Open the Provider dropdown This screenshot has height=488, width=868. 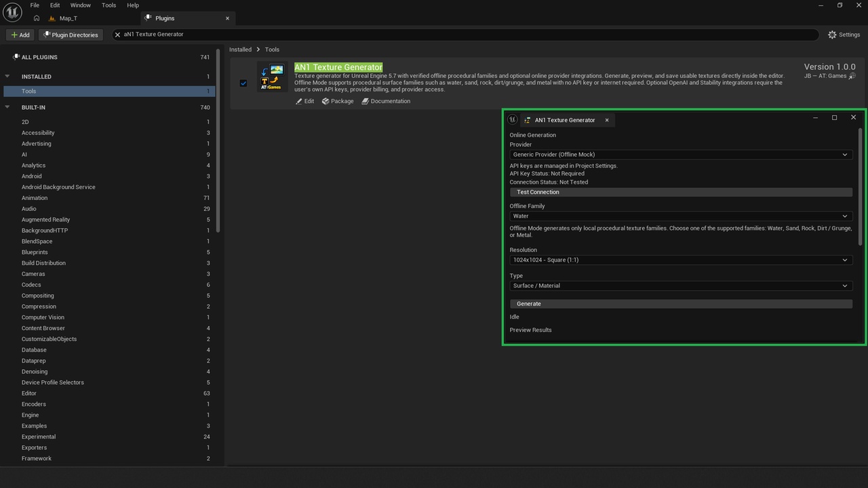click(681, 155)
